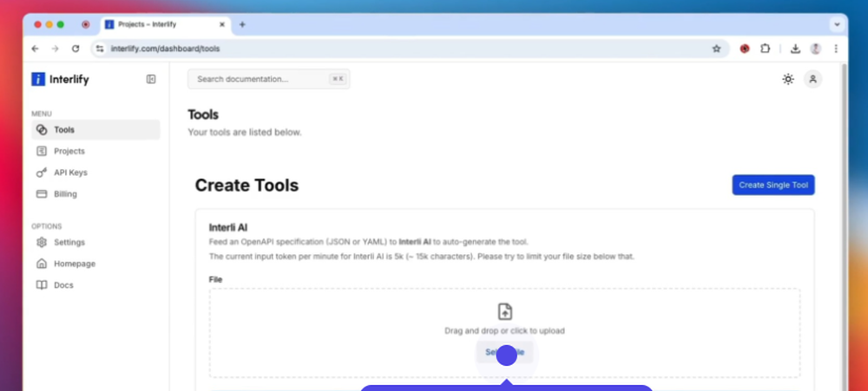Open the Billing sidebar entry
This screenshot has width=868, height=391.
[95, 194]
